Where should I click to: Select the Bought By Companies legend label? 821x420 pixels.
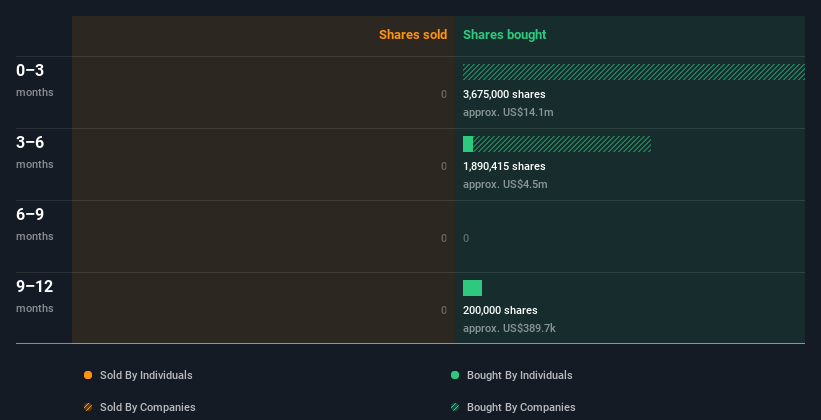point(521,407)
